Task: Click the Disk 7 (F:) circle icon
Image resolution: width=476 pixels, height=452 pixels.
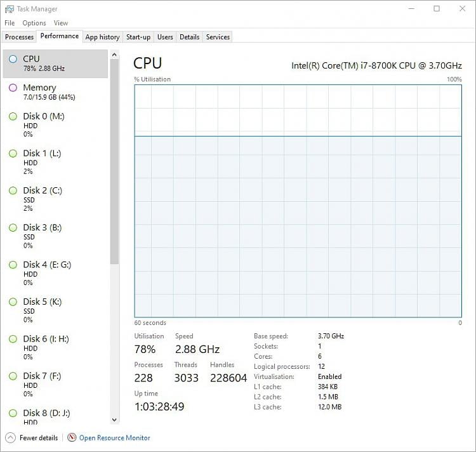Action: 13,376
